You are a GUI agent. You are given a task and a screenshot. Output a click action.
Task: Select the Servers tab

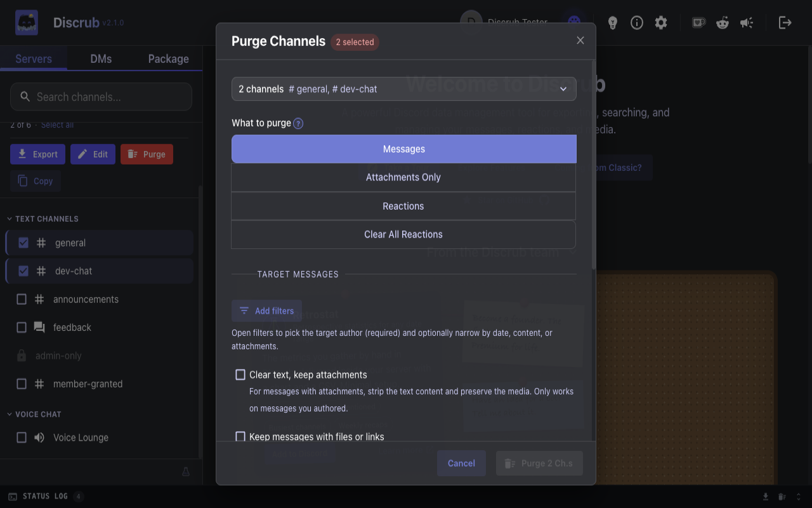(x=34, y=58)
